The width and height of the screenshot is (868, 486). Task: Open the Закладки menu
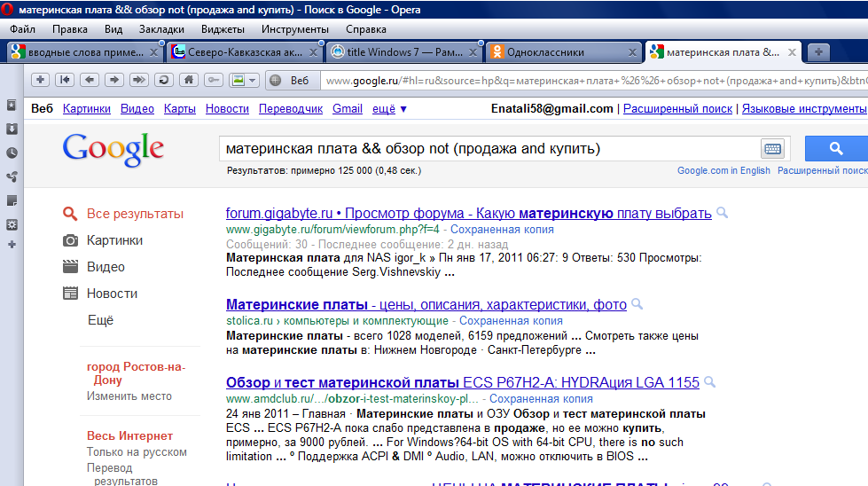click(x=161, y=28)
